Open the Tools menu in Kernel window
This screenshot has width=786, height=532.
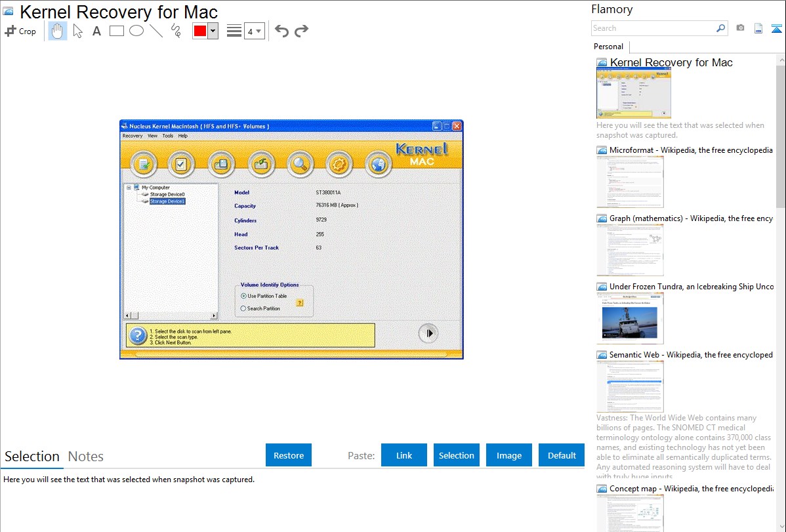(167, 136)
